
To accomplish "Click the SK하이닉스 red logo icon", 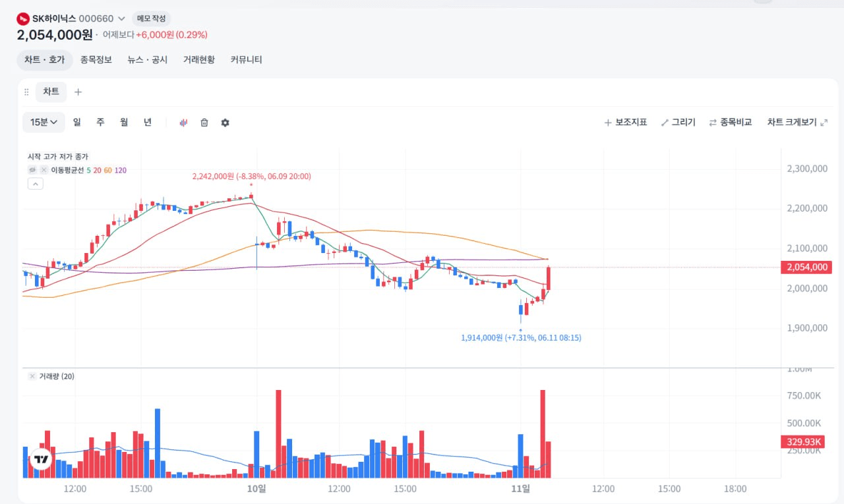I will click(x=23, y=18).
